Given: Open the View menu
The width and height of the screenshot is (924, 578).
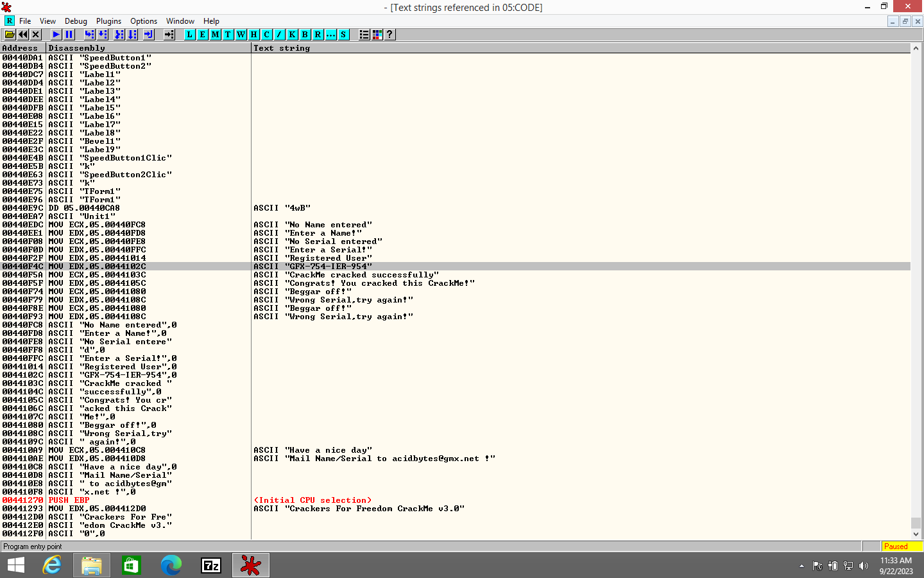Looking at the screenshot, I should tap(47, 21).
